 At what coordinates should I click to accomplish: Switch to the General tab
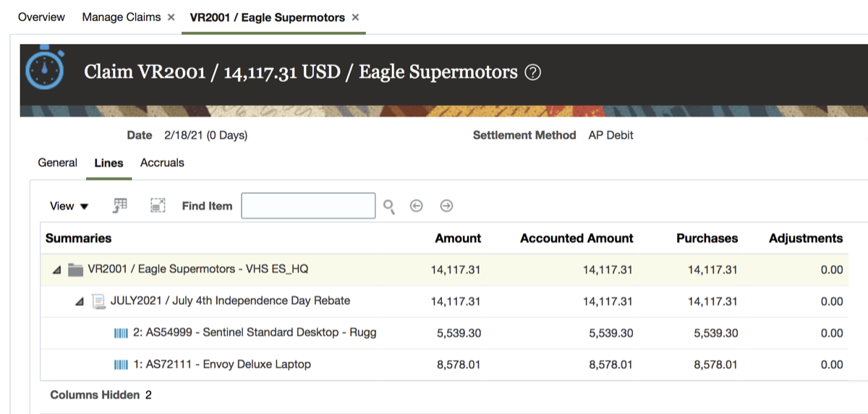pos(57,163)
